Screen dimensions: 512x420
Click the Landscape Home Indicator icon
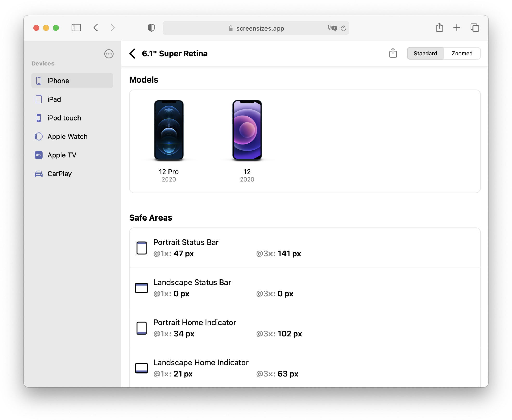point(141,368)
